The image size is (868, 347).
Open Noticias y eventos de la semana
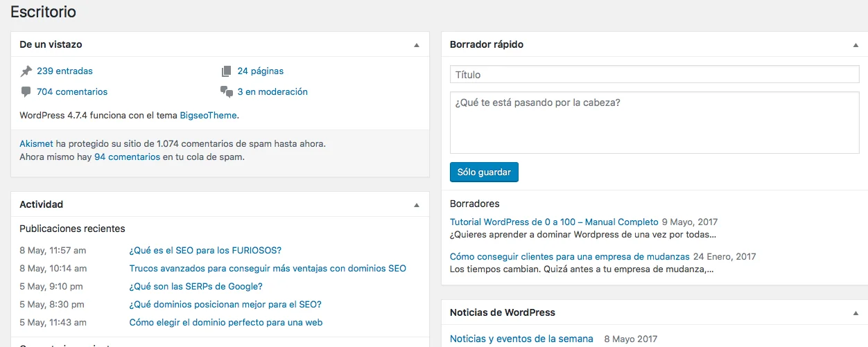point(521,339)
